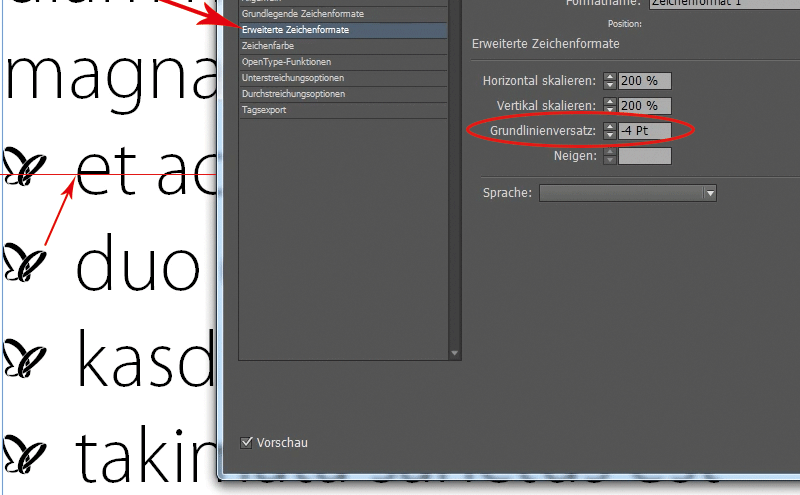Image resolution: width=800 pixels, height=495 pixels.
Task: Click the Neigen stepper up arrow
Action: (x=610, y=152)
